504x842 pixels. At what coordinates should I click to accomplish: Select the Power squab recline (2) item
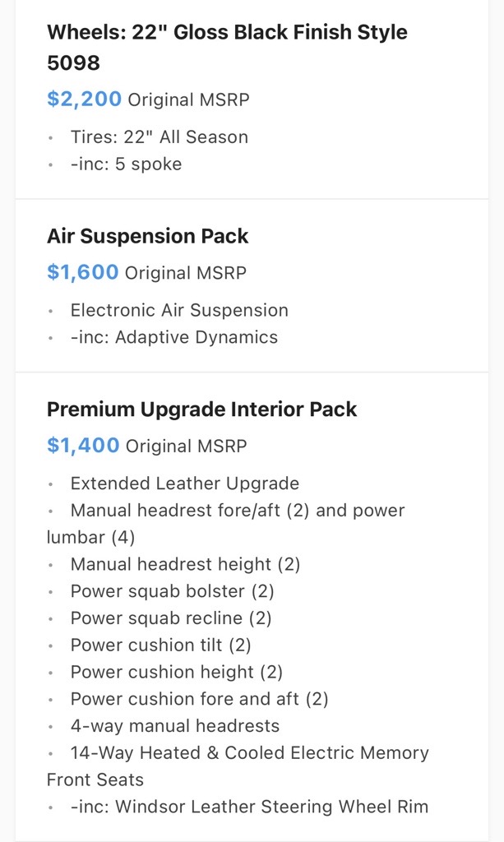pos(171,618)
